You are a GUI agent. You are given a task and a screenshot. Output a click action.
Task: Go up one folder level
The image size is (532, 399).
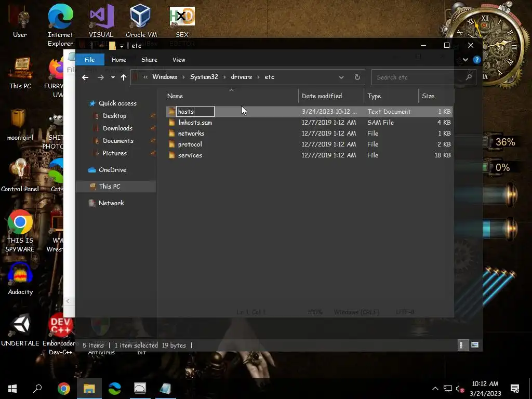(x=124, y=77)
